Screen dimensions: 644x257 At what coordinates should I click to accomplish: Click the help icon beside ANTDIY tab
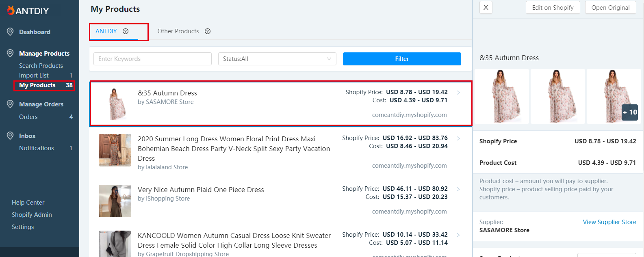pos(126,31)
